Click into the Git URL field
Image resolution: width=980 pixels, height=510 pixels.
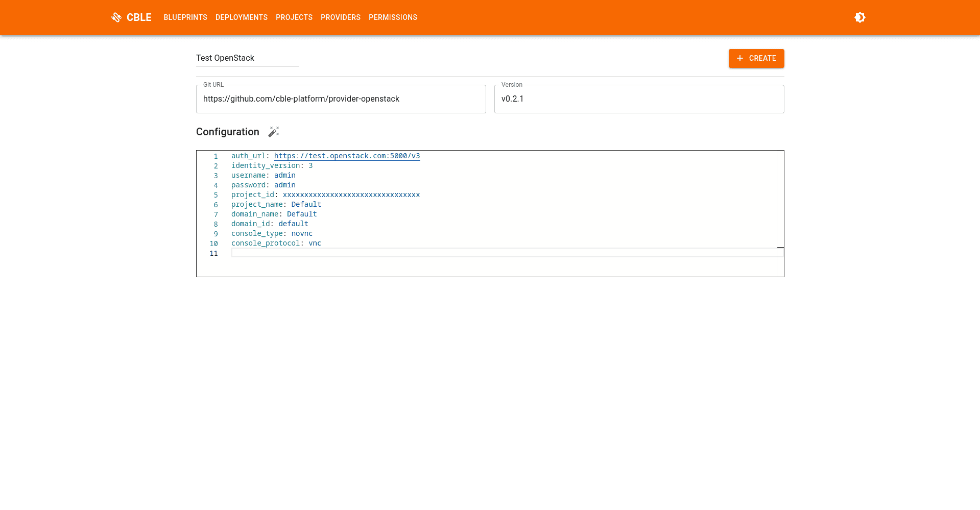[x=341, y=99]
